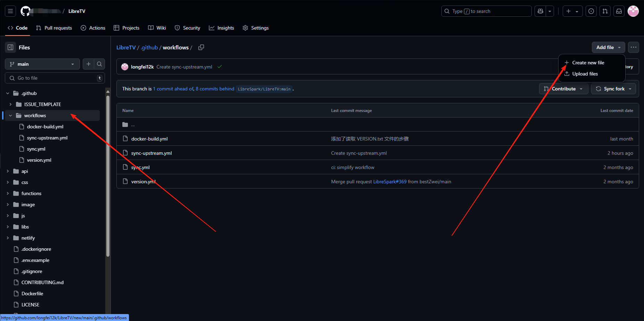This screenshot has width=644, height=321.
Task: Open sync-upstream.yml in the file table
Action: click(x=152, y=153)
